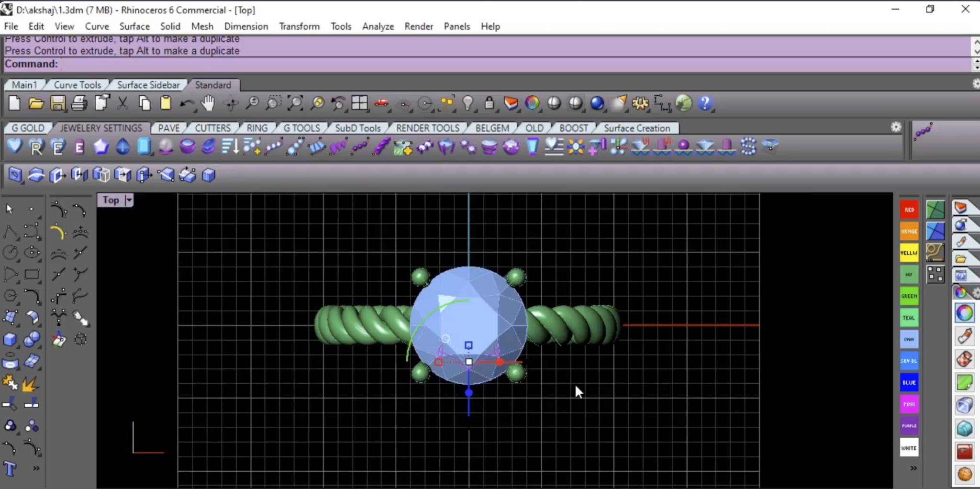The width and height of the screenshot is (980, 489).
Task: Click the Print icon
Action: (79, 103)
